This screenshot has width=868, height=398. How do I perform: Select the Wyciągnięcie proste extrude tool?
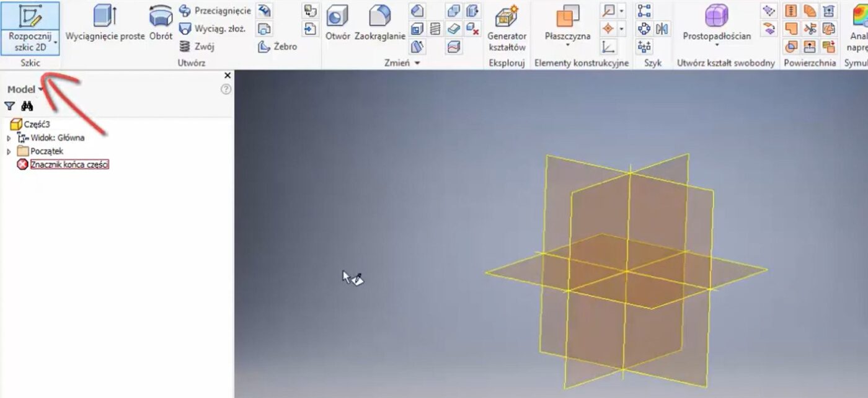click(x=105, y=23)
